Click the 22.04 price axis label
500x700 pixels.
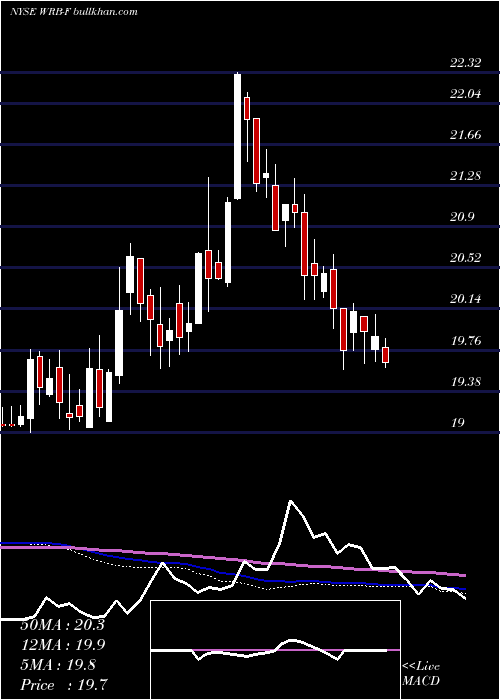tap(465, 94)
